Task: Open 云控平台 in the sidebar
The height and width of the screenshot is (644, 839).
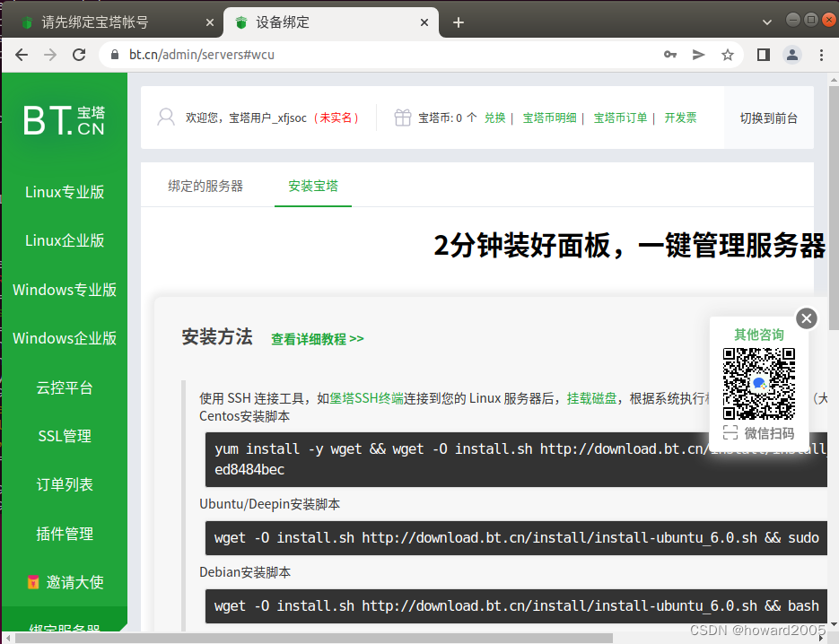Action: point(65,387)
